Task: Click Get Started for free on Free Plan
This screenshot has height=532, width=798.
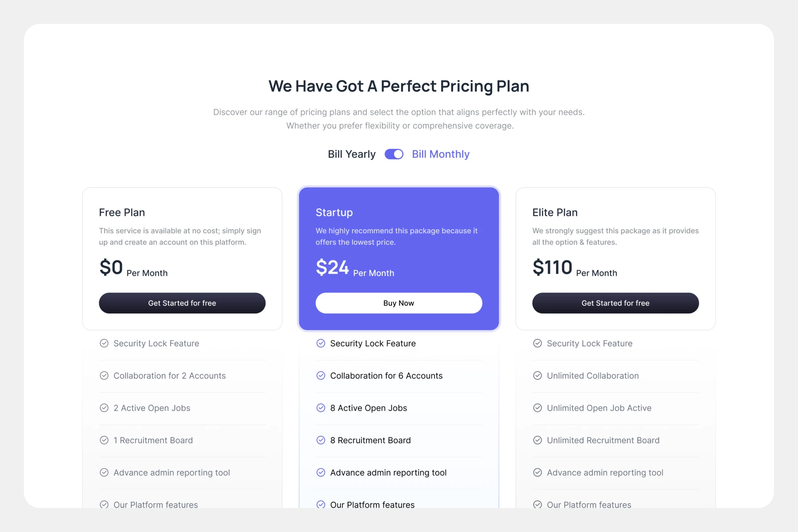Action: tap(182, 303)
